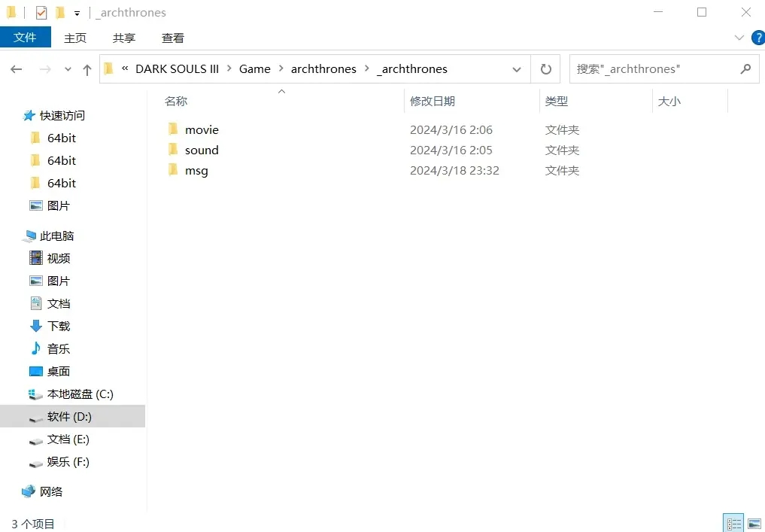Click the desktop icon beside 桌面

coord(36,372)
